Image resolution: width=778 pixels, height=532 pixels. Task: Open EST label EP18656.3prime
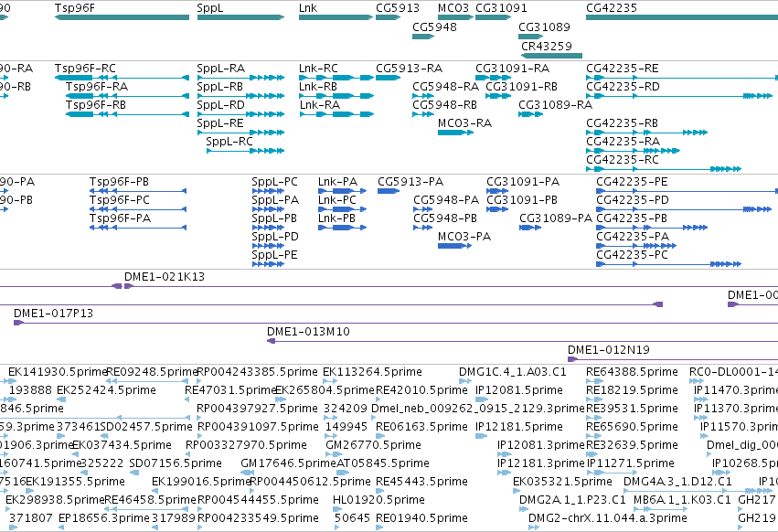coord(104,518)
